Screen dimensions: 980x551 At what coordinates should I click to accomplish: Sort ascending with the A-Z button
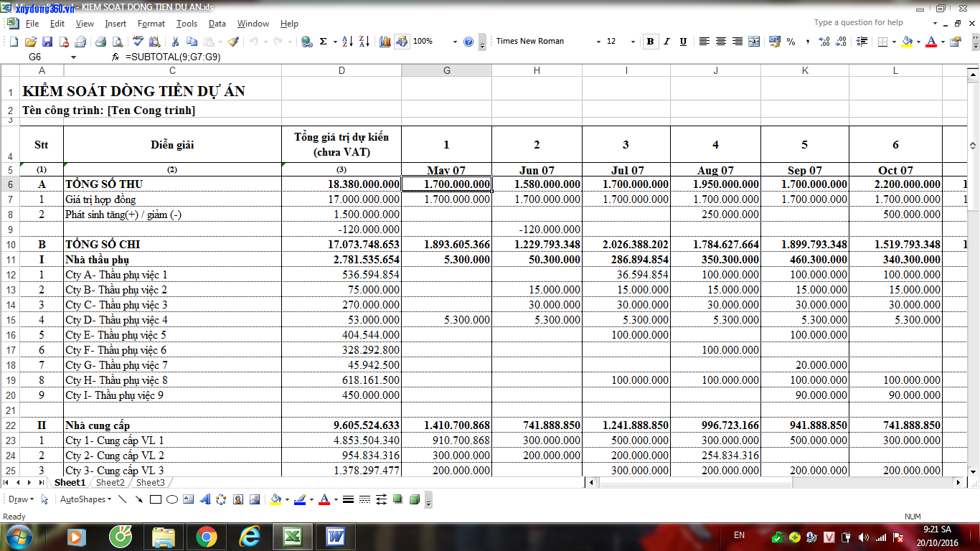[x=347, y=42]
